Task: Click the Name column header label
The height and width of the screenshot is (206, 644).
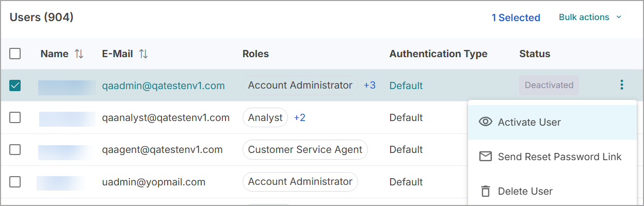Action: [54, 54]
